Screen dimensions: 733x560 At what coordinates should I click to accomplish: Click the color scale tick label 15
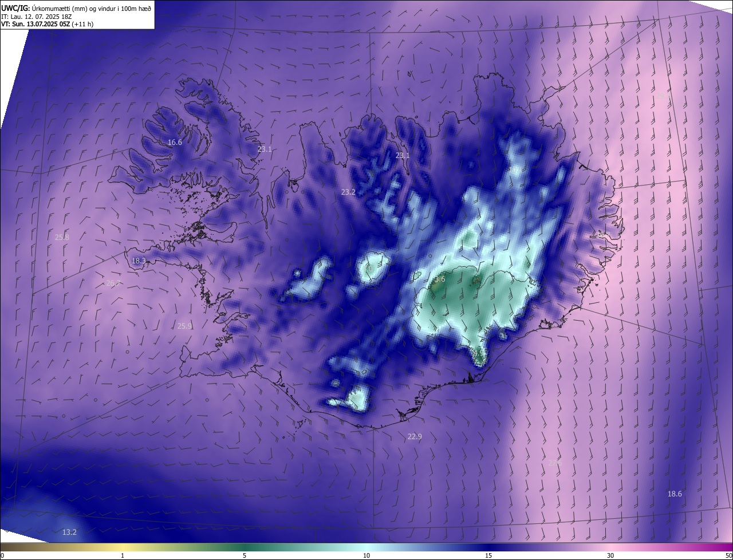point(488,556)
